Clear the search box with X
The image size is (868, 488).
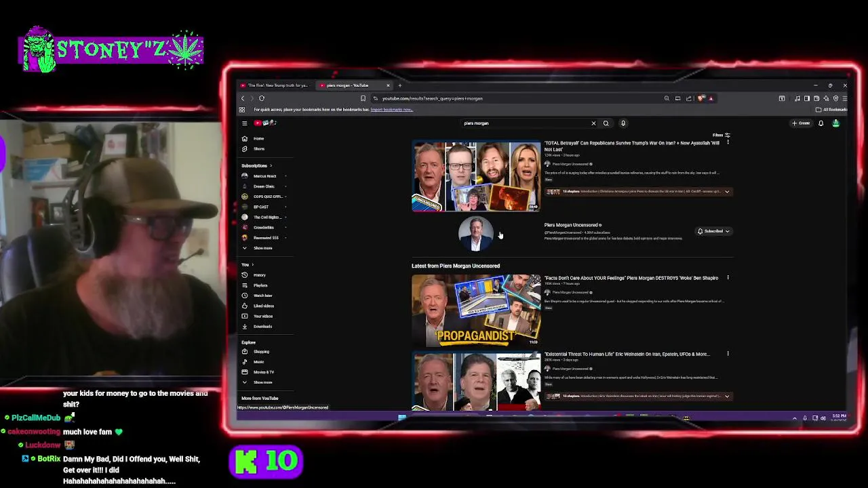pyautogui.click(x=593, y=123)
